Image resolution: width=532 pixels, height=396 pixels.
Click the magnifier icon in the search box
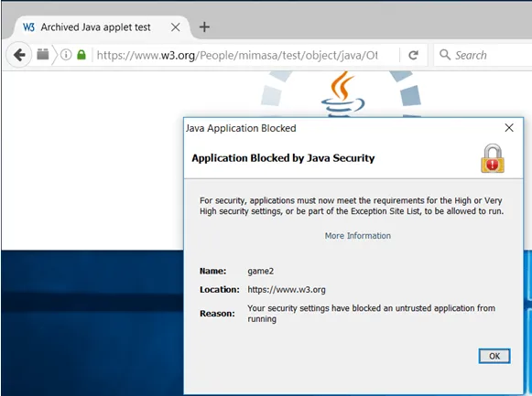(445, 55)
